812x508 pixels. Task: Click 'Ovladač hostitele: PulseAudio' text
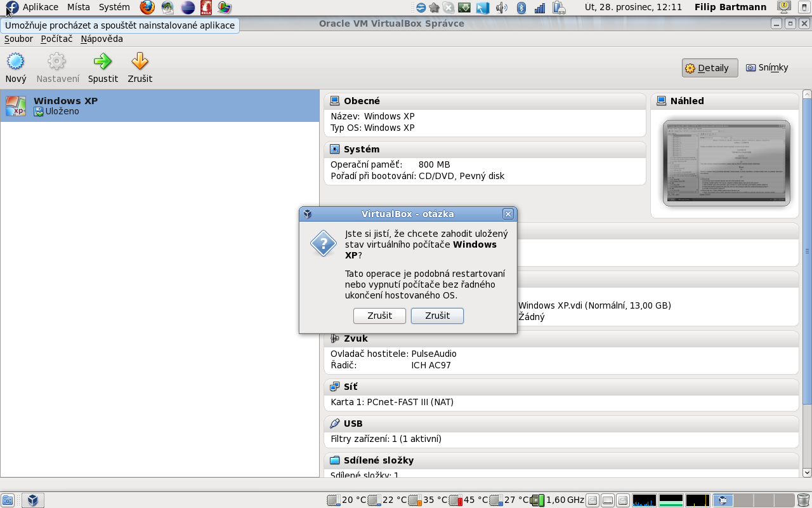pos(393,354)
